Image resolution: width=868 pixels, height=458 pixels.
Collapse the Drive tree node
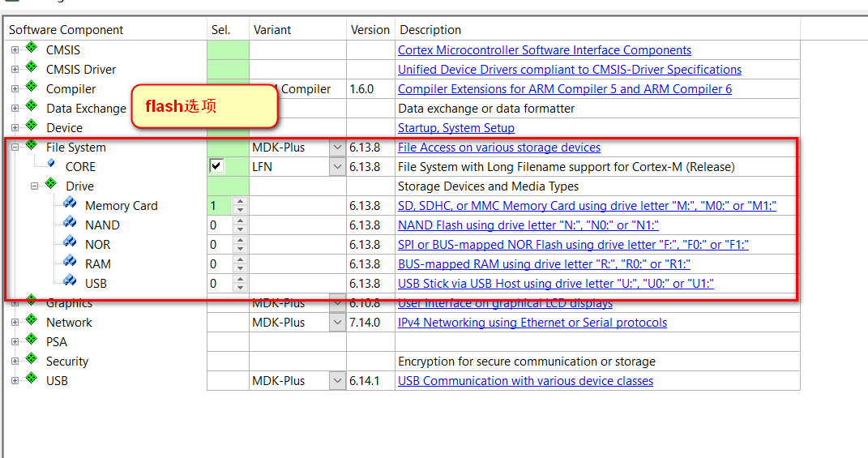point(34,186)
